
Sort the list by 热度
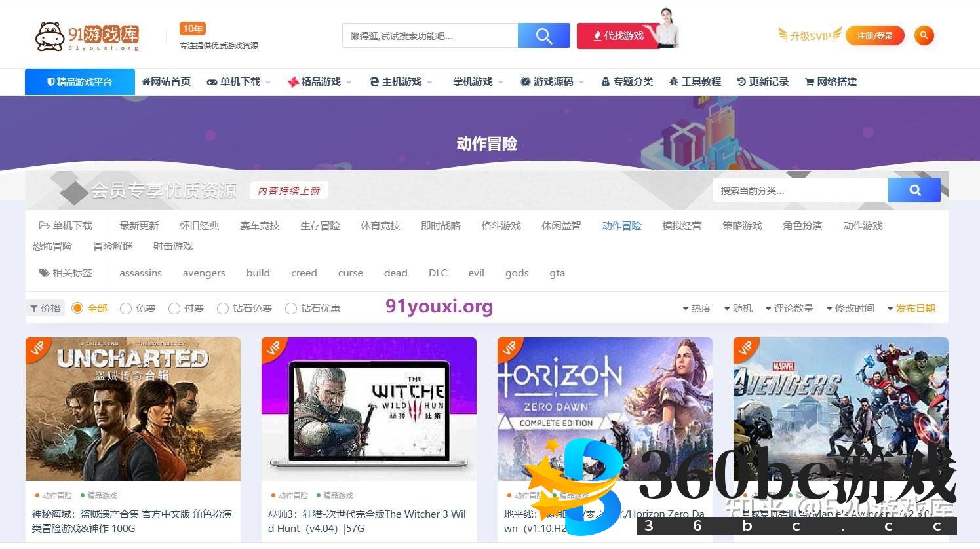click(696, 309)
